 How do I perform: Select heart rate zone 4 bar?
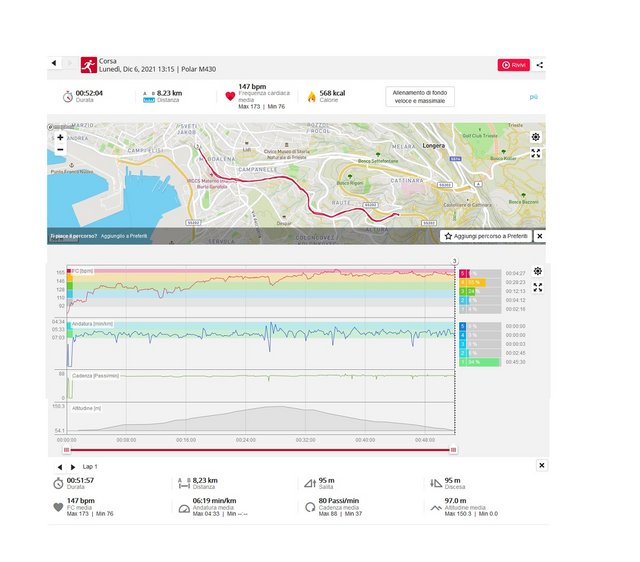(480, 282)
